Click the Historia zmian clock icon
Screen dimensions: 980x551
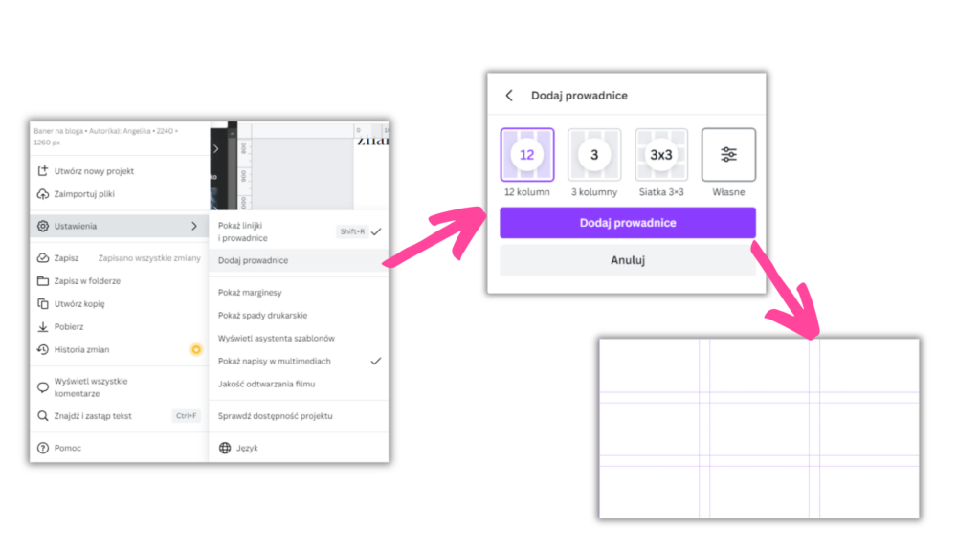[42, 350]
